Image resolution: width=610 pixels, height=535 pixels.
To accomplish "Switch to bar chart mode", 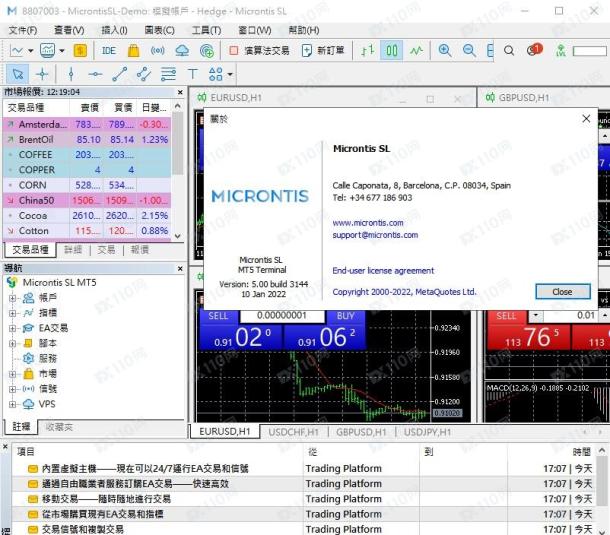I will (x=368, y=51).
